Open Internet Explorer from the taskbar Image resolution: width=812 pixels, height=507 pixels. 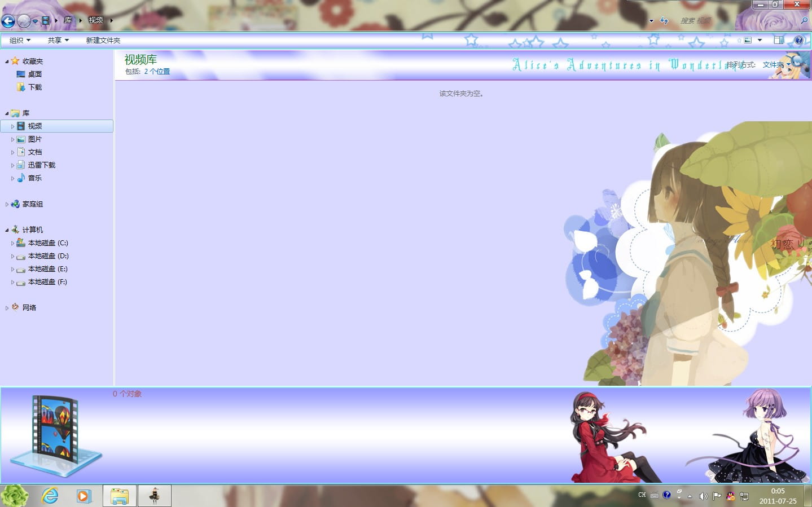(51, 495)
